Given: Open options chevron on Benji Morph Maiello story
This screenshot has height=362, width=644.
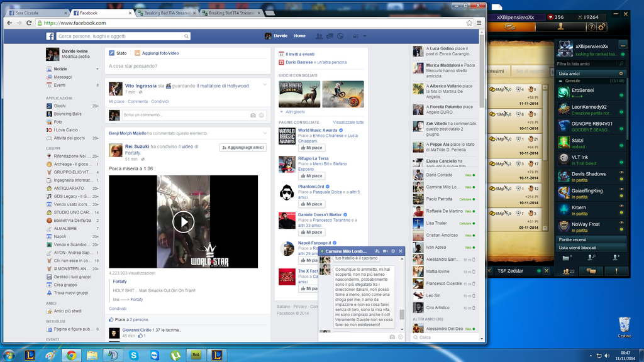Looking at the screenshot, I should pyautogui.click(x=265, y=133).
